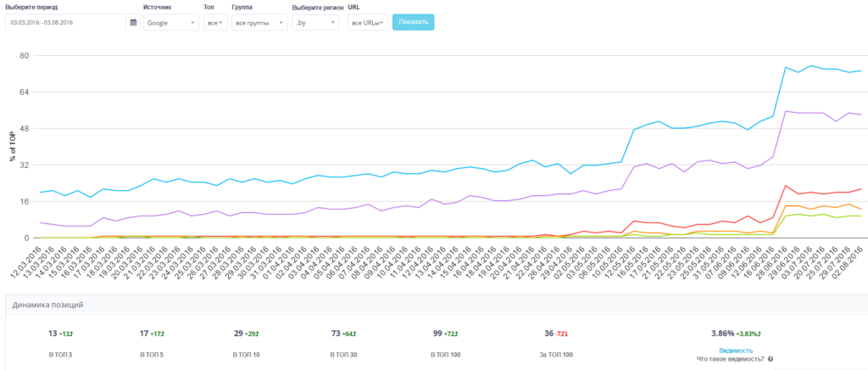This screenshot has width=868, height=370.
Task: Expand the Топ dropdown showing 'все'
Action: [x=215, y=23]
